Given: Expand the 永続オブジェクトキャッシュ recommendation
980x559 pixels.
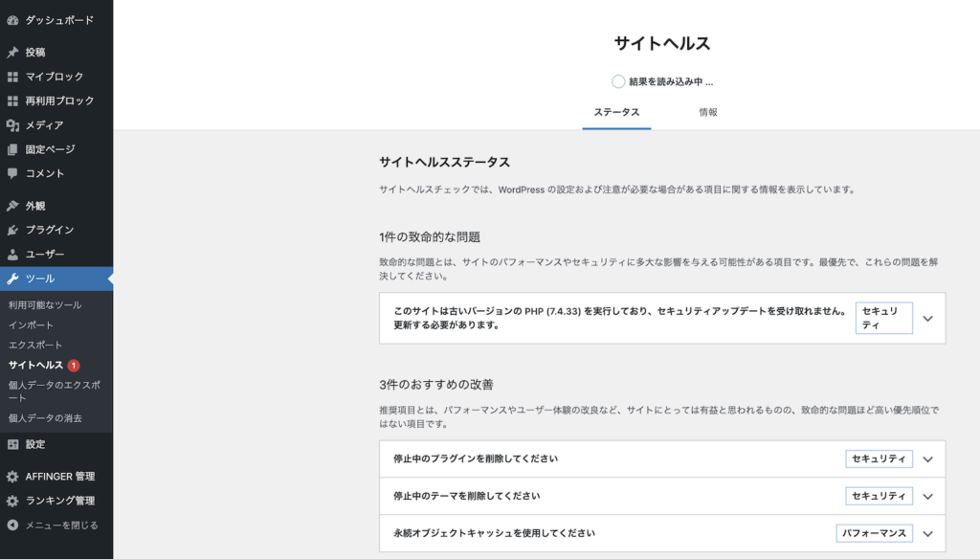Looking at the screenshot, I should [927, 533].
